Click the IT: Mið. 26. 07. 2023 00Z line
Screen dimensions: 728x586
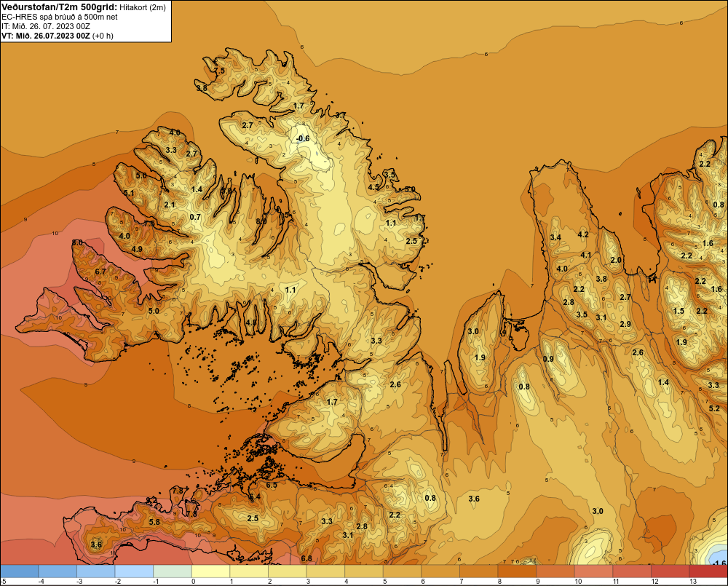tap(45, 26)
